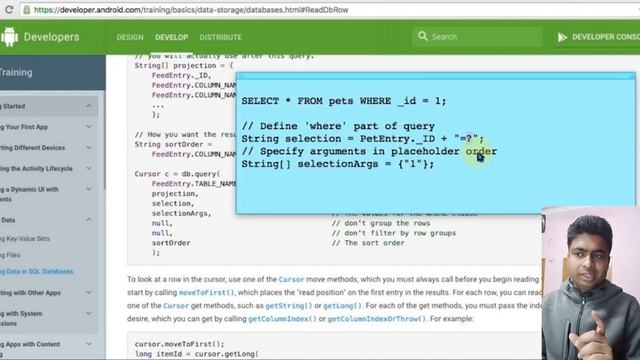The image size is (640, 360).
Task: Click the search magnifier icon
Action: 423,36
